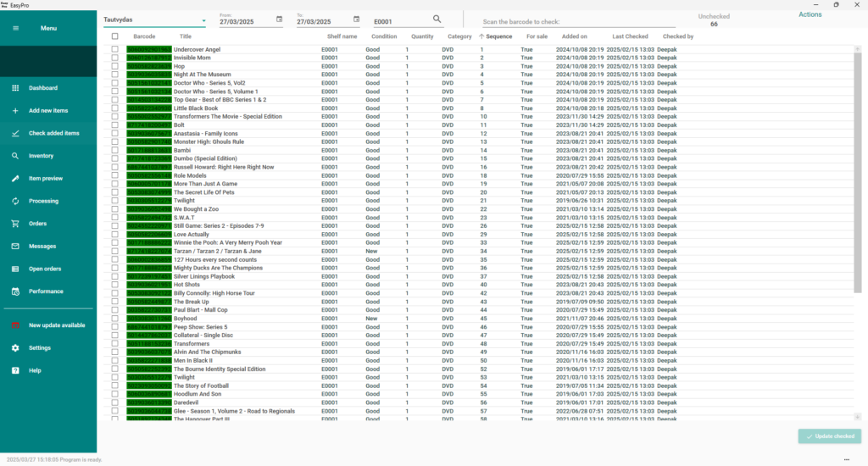This screenshot has width=868, height=466.
Task: Click the Actions link
Action: [810, 15]
